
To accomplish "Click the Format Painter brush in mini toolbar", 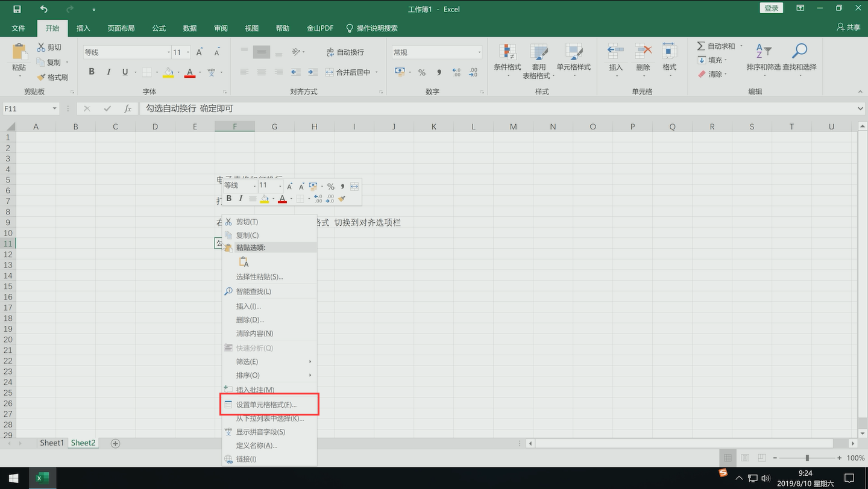I will (342, 198).
